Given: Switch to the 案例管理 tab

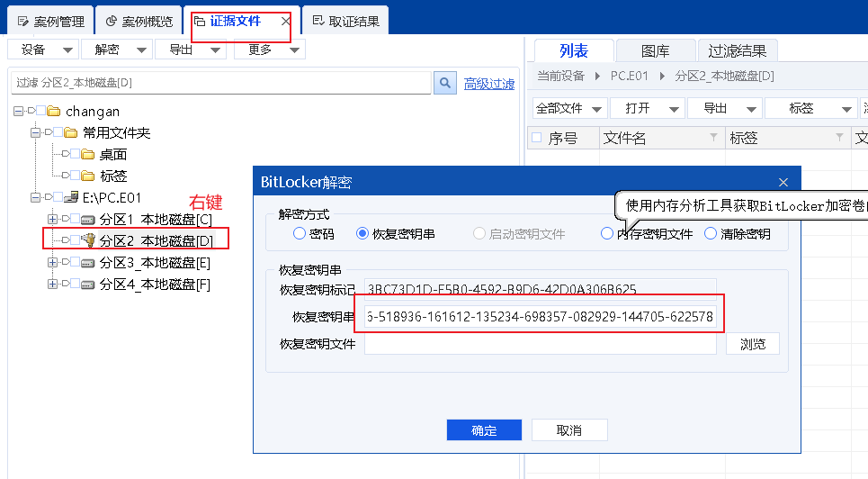Looking at the screenshot, I should point(51,21).
